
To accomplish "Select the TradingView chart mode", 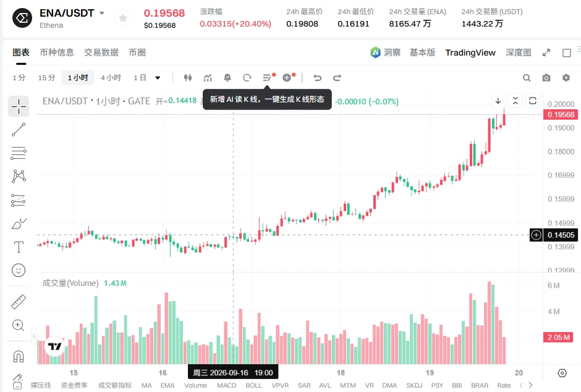I will pyautogui.click(x=470, y=52).
